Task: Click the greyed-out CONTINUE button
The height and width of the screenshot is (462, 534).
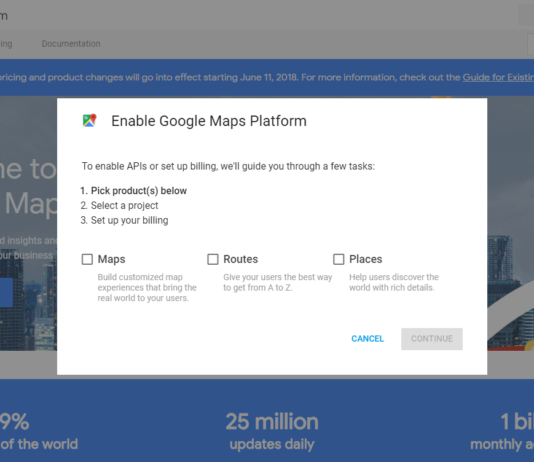Action: pos(432,339)
